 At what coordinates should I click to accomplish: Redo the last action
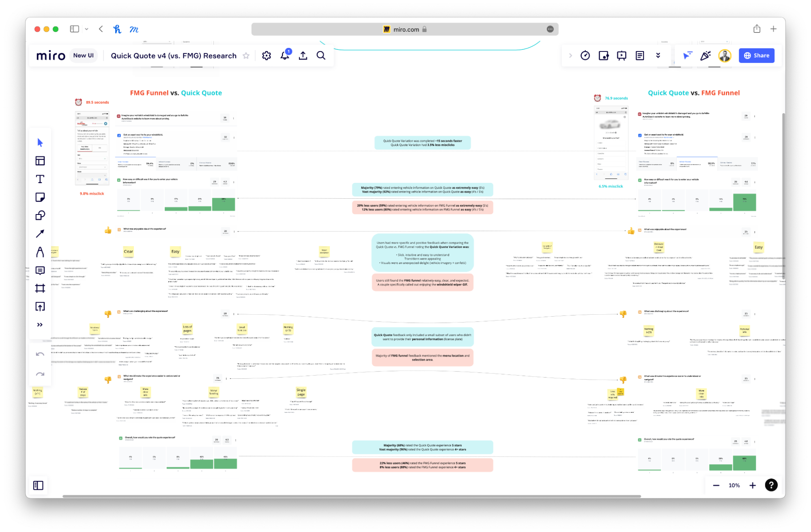(x=40, y=374)
